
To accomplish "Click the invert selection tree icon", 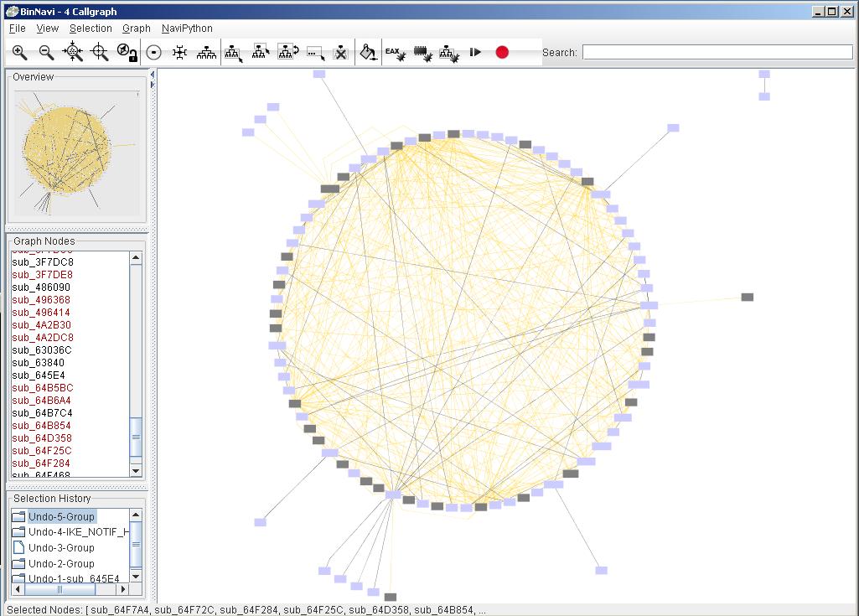I will (287, 52).
